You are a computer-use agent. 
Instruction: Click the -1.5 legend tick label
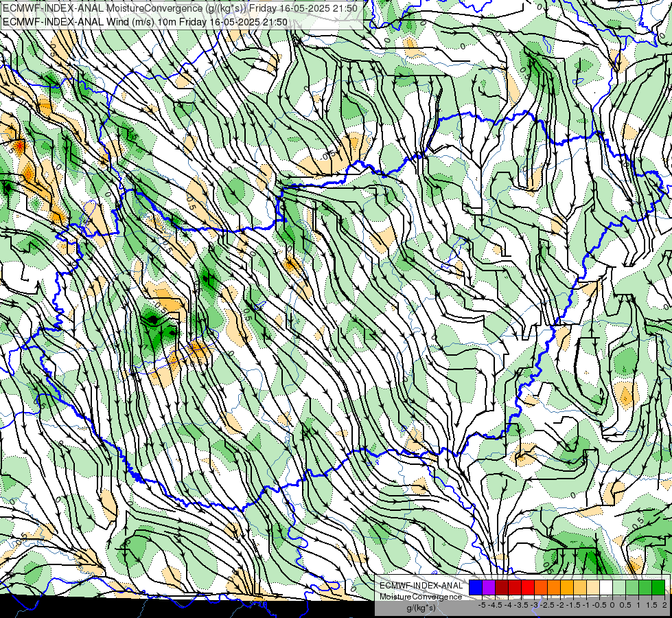click(x=573, y=605)
